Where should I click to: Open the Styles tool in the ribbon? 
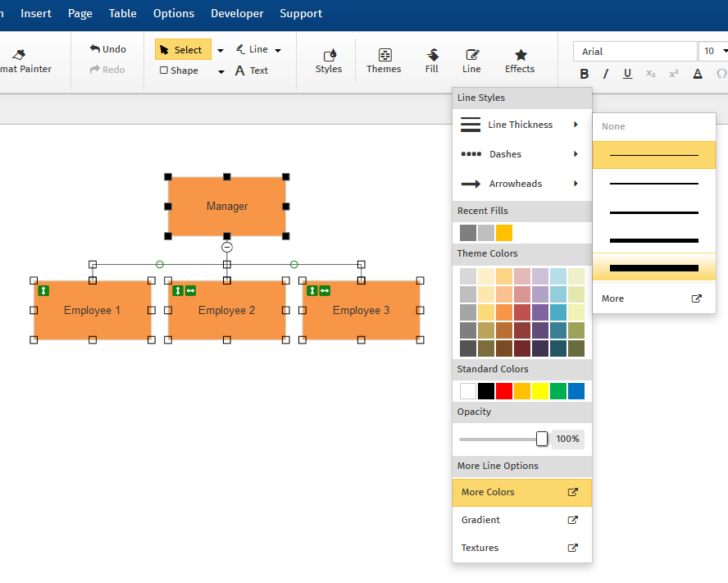[328, 61]
